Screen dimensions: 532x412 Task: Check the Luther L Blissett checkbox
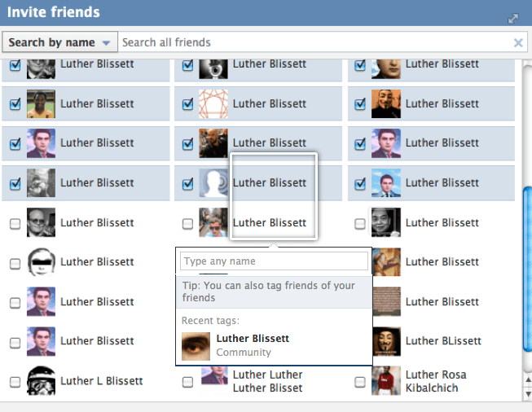point(15,381)
